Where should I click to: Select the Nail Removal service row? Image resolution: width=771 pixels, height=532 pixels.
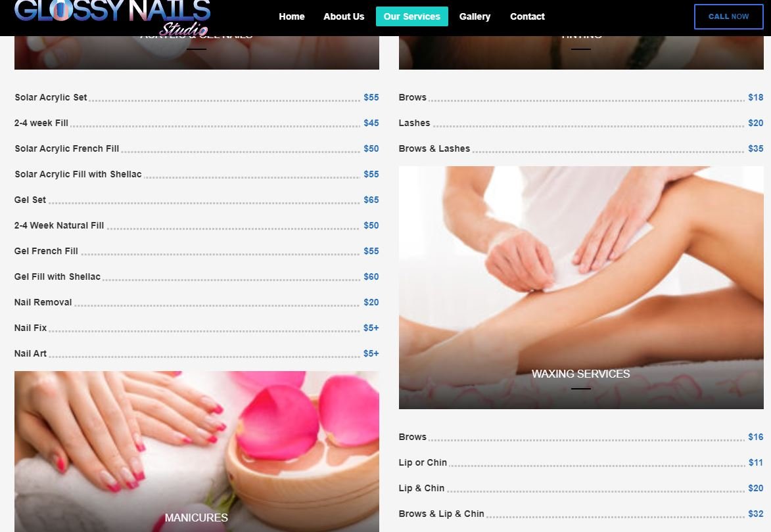(43, 302)
